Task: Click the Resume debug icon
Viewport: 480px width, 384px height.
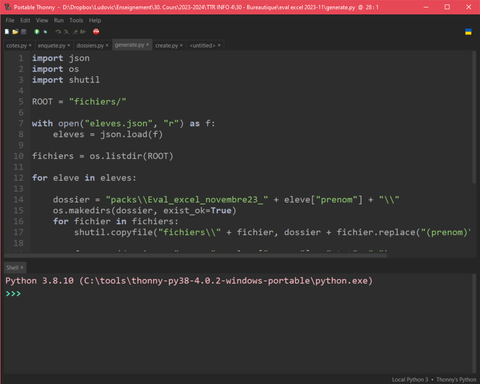Action: 83,32
